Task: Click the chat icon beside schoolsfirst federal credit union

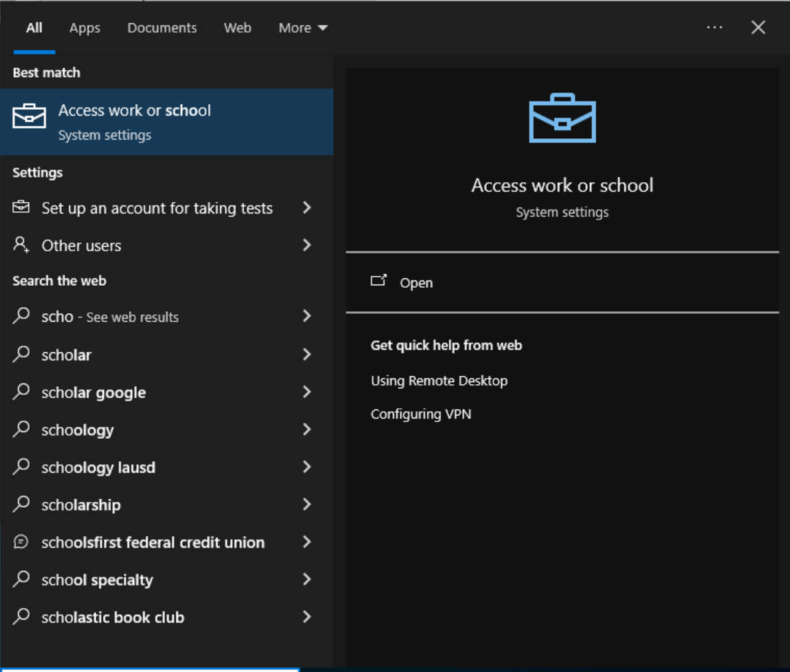Action: [x=21, y=542]
